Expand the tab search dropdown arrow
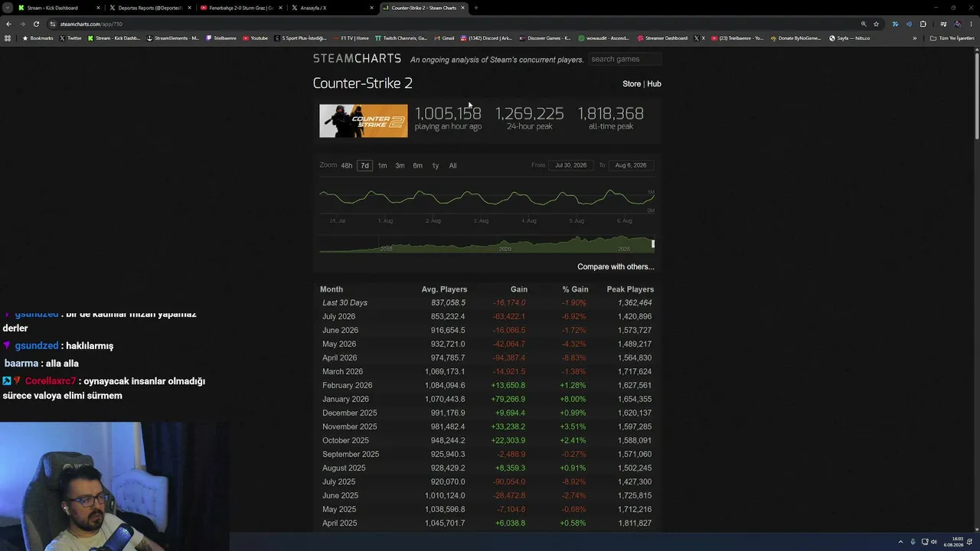The image size is (980, 551). click(7, 8)
